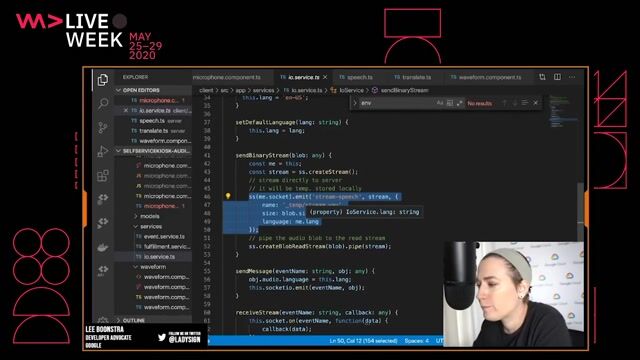Toggle Match Whole Word in find widget

click(x=449, y=103)
